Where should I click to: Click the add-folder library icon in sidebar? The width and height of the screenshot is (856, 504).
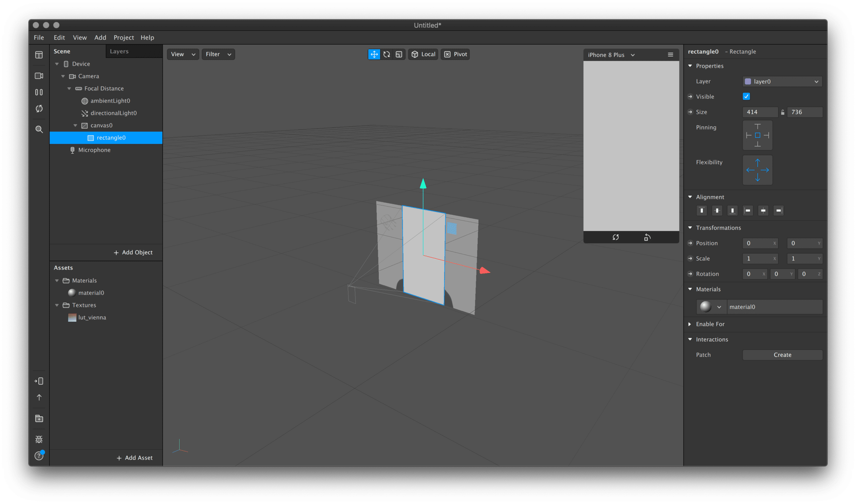39,418
